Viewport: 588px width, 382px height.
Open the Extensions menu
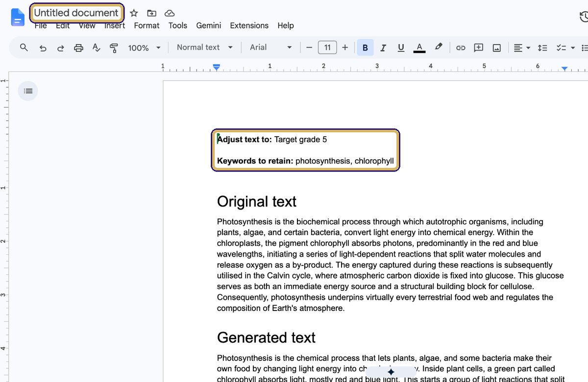click(249, 25)
